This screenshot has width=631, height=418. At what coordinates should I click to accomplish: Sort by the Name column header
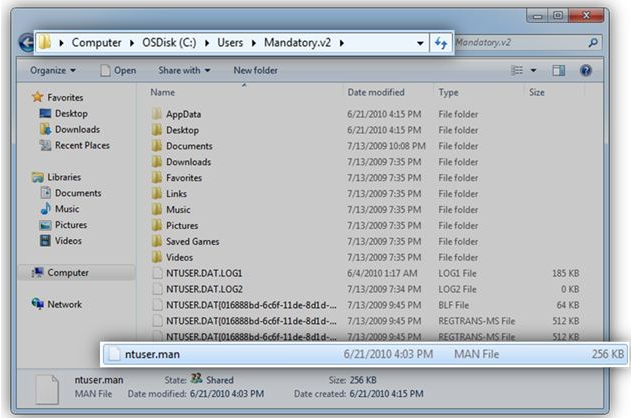[162, 92]
